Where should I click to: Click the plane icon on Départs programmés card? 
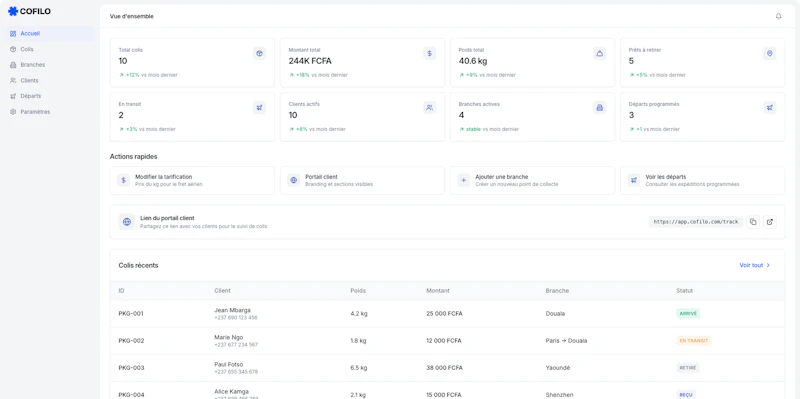[x=770, y=107]
